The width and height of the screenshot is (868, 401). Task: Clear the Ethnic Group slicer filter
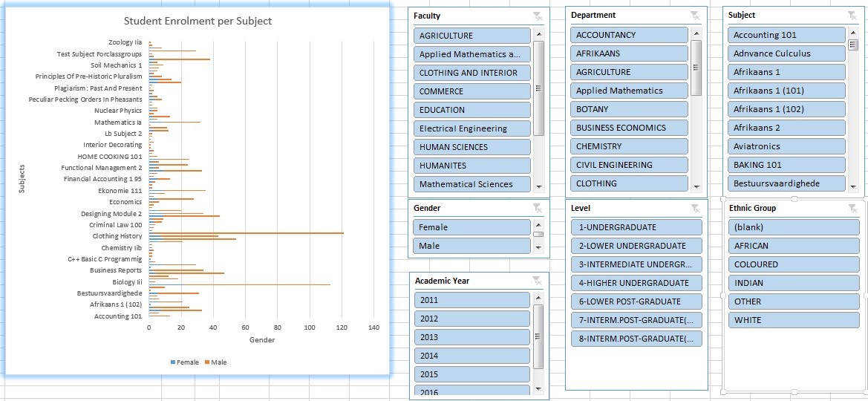[x=852, y=209]
